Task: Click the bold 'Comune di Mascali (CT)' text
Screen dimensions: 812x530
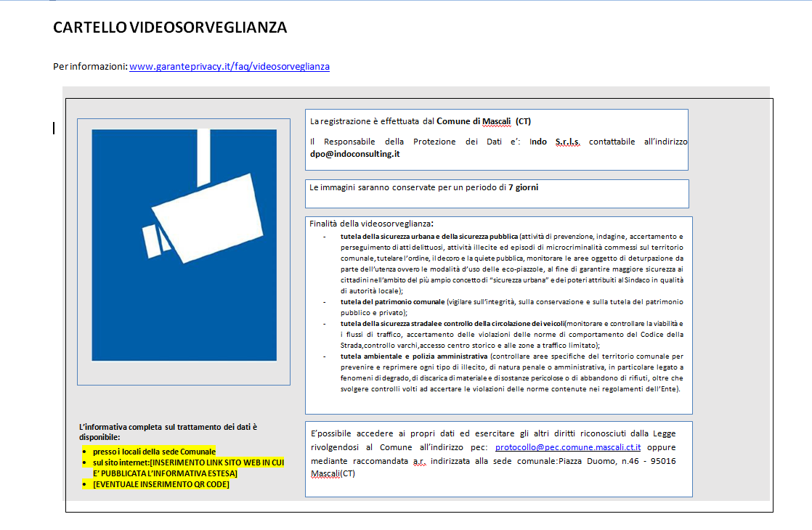Action: (483, 121)
